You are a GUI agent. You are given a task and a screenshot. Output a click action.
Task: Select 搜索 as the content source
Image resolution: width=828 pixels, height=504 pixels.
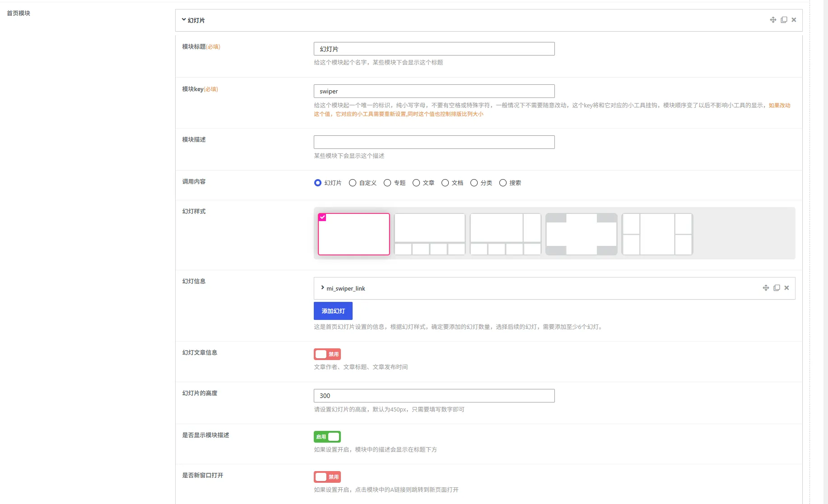pyautogui.click(x=503, y=183)
